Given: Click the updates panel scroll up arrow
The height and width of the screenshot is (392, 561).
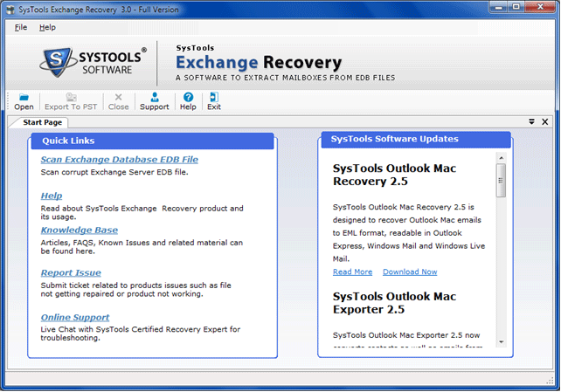Looking at the screenshot, I should pos(502,158).
